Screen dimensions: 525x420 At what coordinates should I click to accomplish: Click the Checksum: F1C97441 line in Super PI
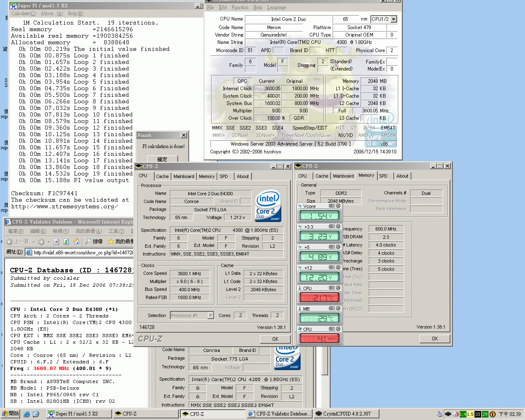pos(44,193)
